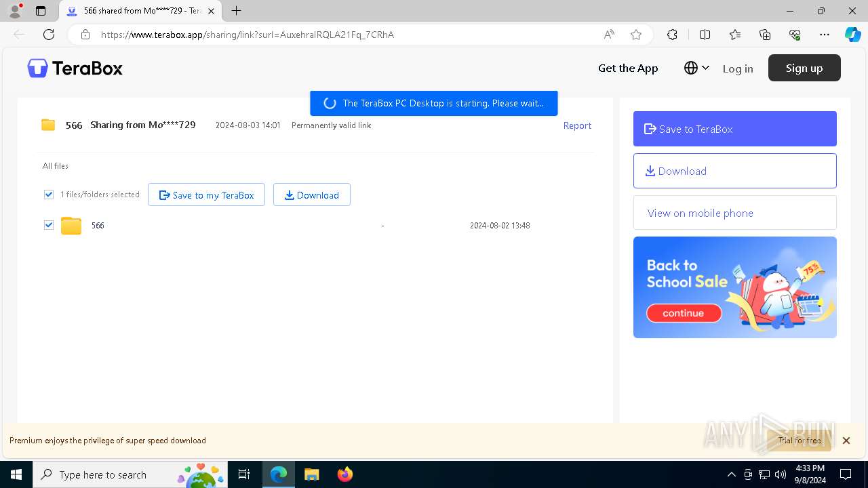Click the browser Refresh button
The width and height of the screenshot is (868, 488).
click(49, 35)
